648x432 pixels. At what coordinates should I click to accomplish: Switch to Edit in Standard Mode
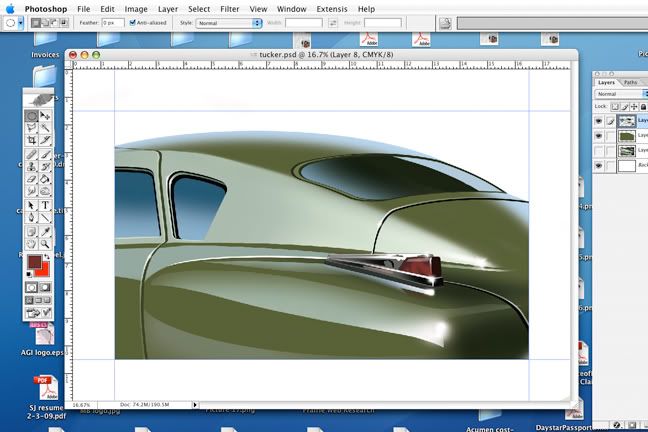31,287
